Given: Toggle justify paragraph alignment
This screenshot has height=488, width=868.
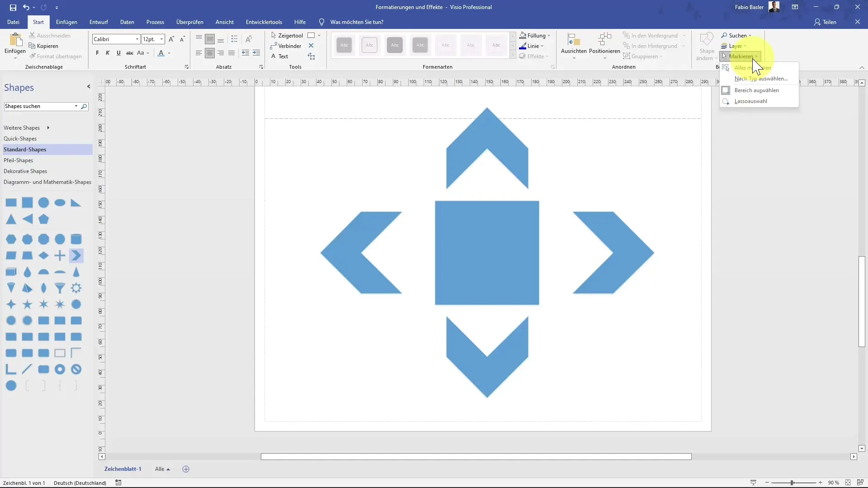Looking at the screenshot, I should (x=231, y=53).
